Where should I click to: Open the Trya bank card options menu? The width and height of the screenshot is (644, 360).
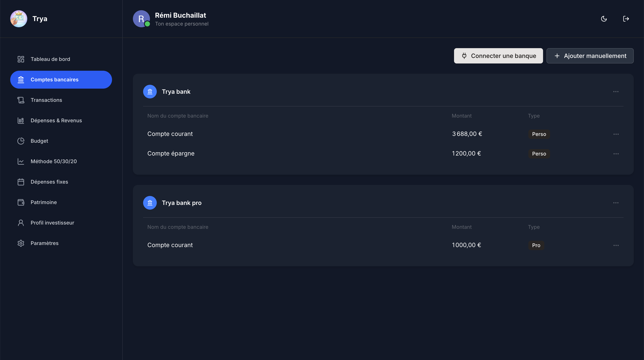point(616,92)
